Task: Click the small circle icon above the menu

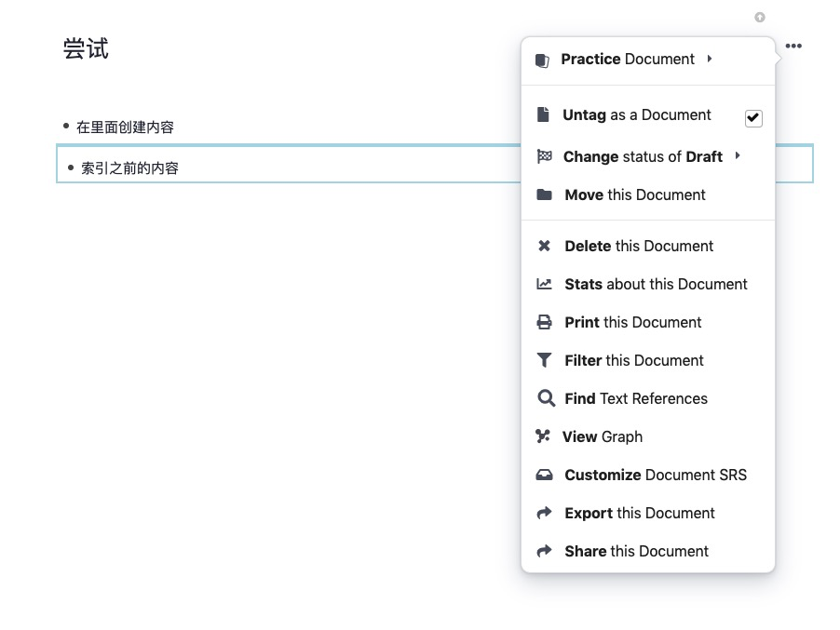Action: pyautogui.click(x=760, y=16)
